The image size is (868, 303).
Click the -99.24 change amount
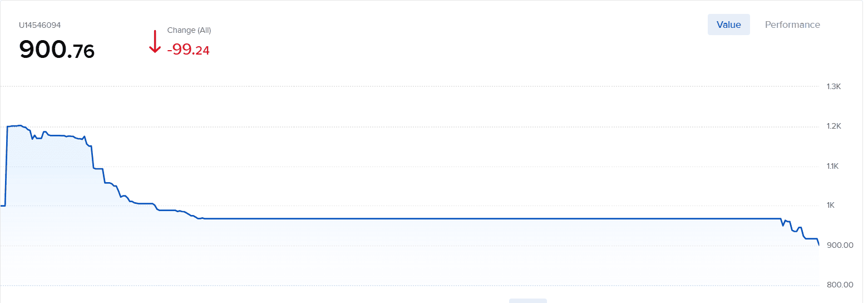188,50
